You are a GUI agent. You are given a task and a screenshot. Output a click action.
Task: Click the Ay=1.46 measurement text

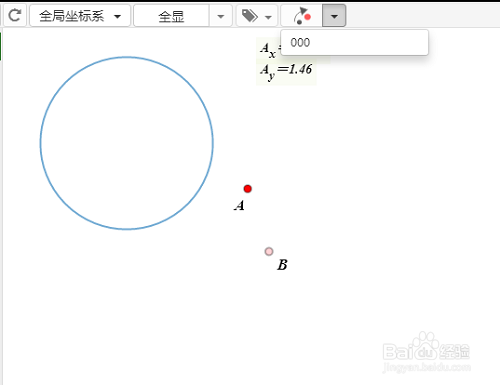pos(286,71)
